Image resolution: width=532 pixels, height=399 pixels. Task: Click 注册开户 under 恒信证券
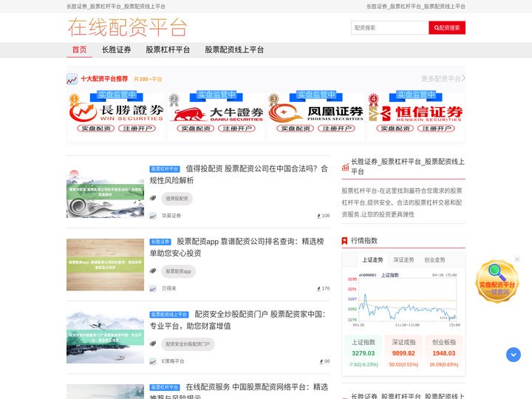coord(437,129)
